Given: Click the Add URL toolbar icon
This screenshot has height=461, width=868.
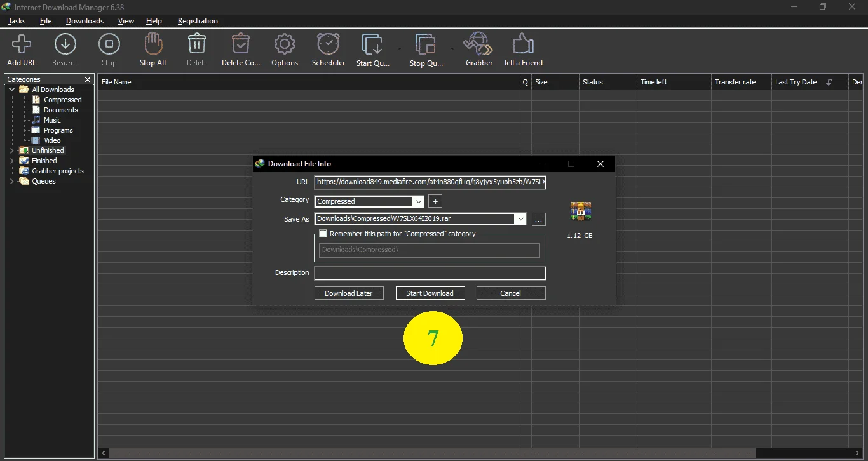Looking at the screenshot, I should pos(22,44).
